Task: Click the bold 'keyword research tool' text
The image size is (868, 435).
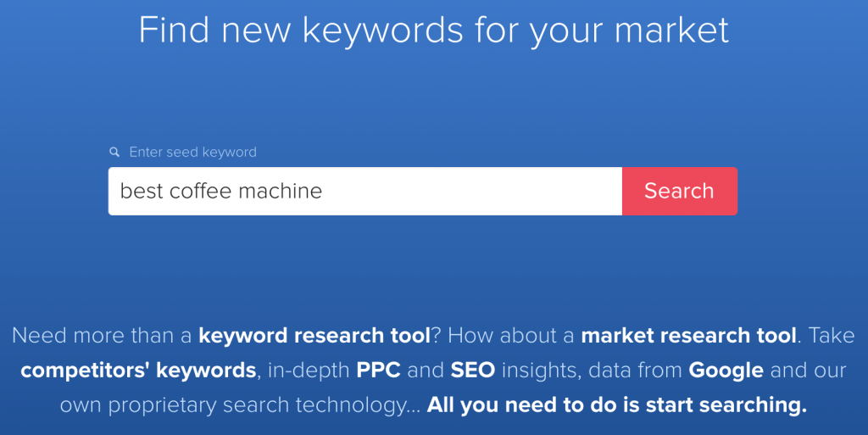Action: click(x=314, y=335)
